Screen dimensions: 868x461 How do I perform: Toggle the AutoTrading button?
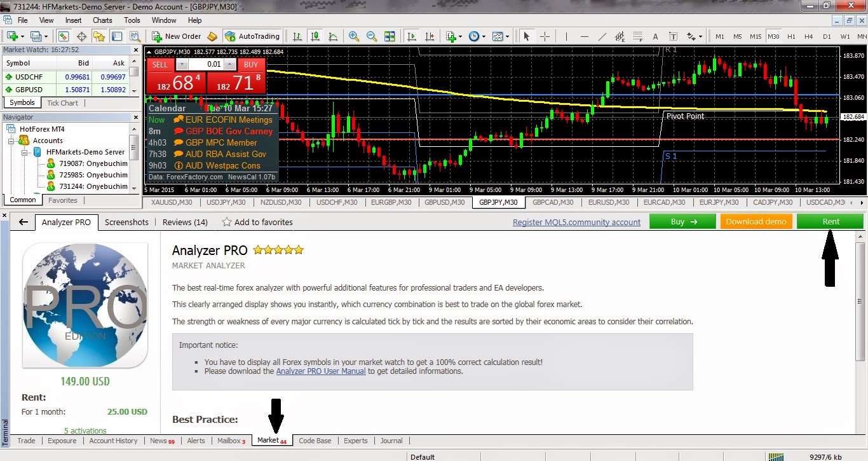[x=252, y=36]
